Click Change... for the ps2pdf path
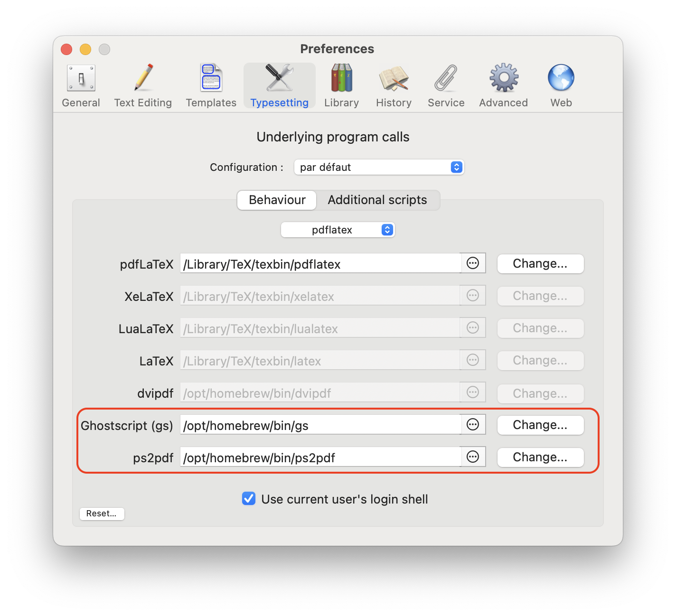The image size is (676, 616). 540,457
